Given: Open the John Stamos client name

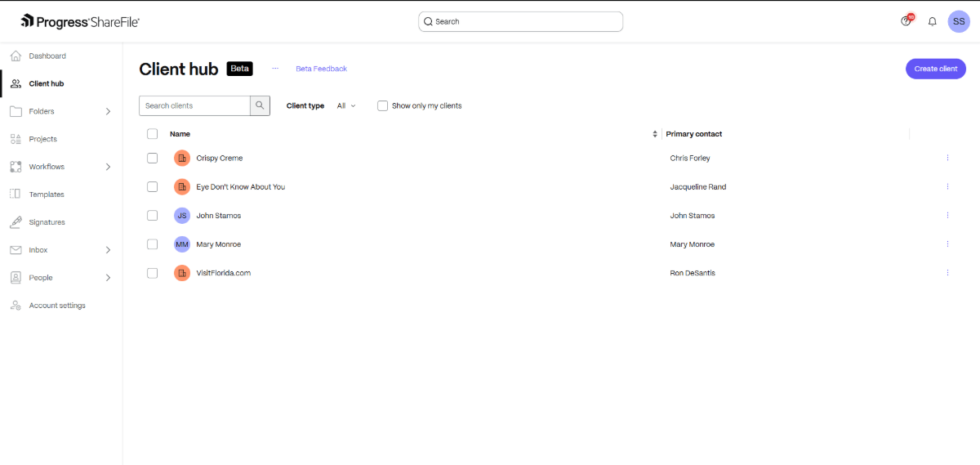Looking at the screenshot, I should point(219,216).
